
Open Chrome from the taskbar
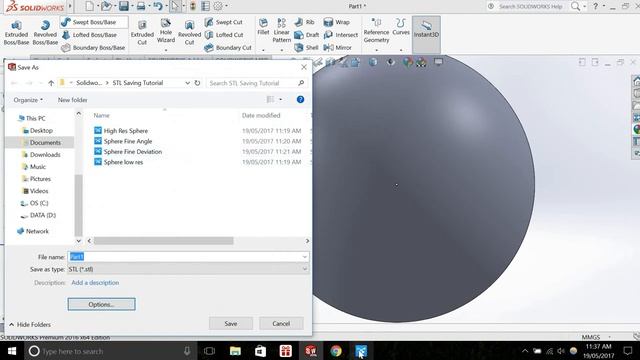pos(336,351)
